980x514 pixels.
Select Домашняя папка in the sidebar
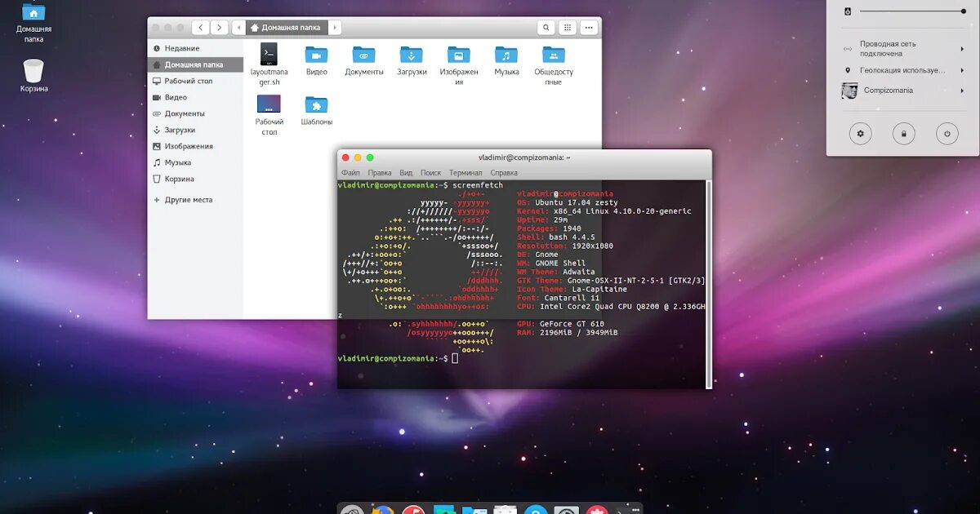coord(195,64)
